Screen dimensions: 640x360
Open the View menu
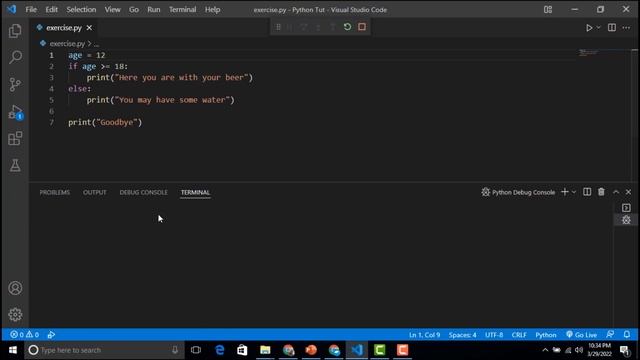(112, 9)
